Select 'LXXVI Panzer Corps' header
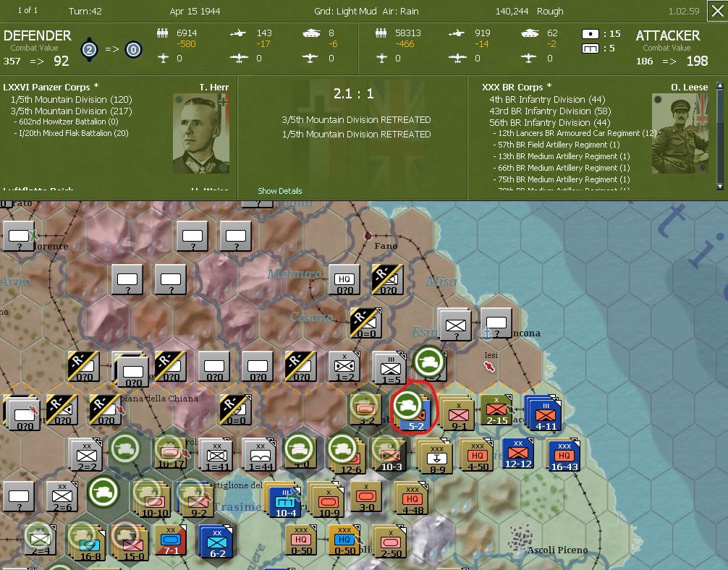 51,88
